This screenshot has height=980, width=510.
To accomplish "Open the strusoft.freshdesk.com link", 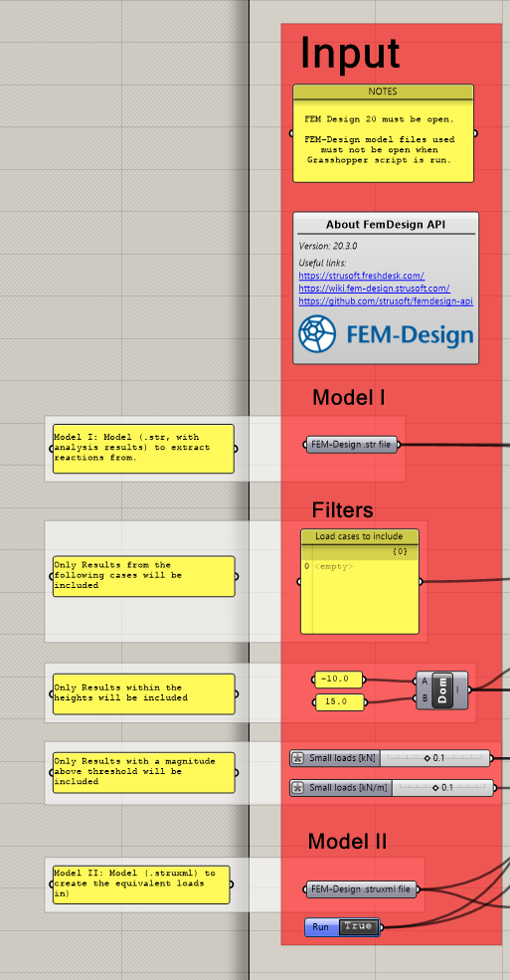I will coord(362,275).
